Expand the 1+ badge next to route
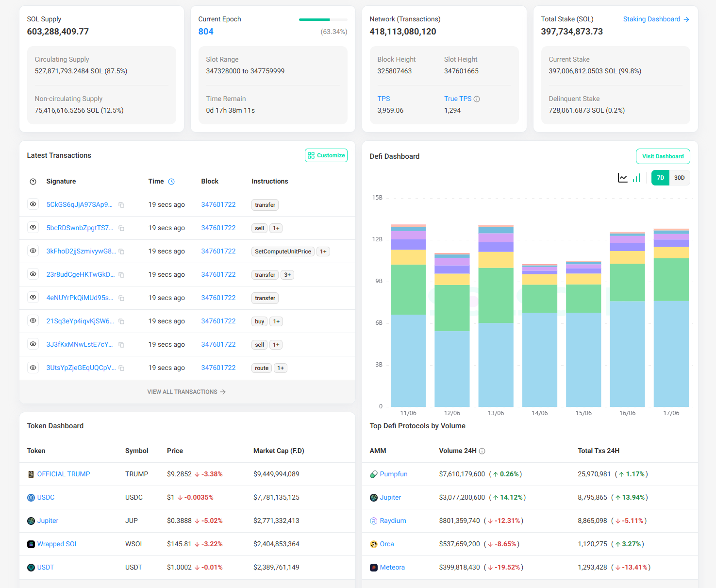 (281, 368)
